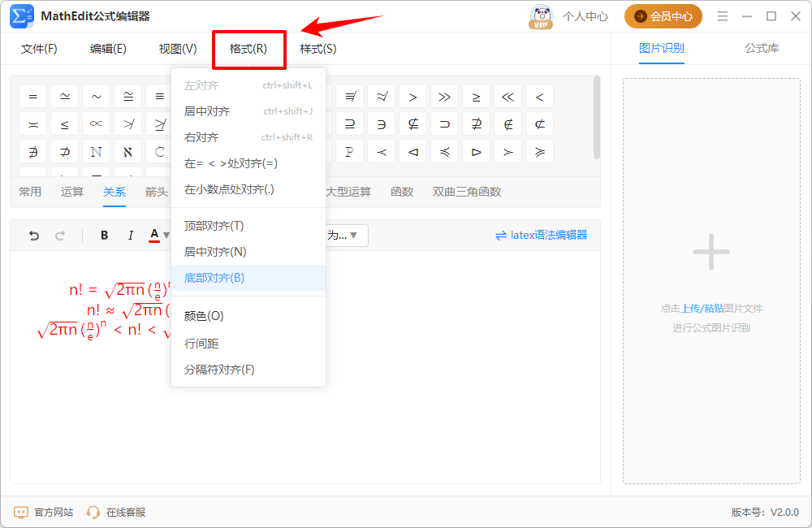Screen dimensions: 812x528
Task: Insert the much-greater-than (≫) symbol
Action: 444,97
